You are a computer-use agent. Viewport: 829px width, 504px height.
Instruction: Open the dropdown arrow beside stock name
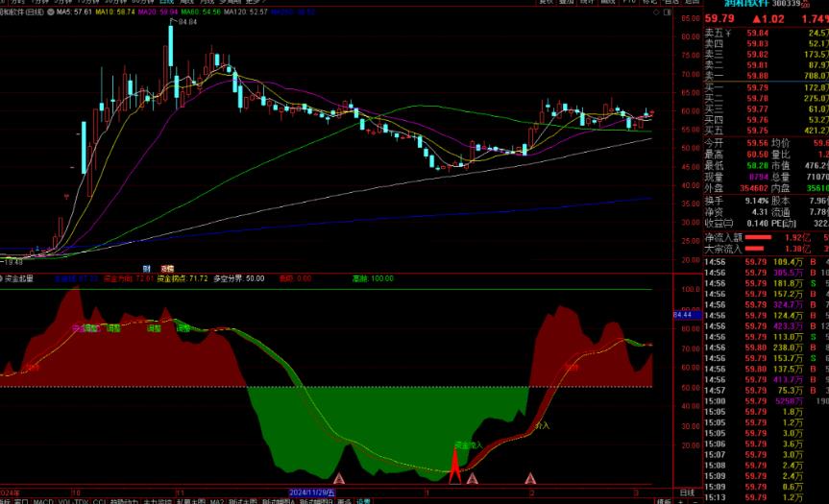coord(51,12)
